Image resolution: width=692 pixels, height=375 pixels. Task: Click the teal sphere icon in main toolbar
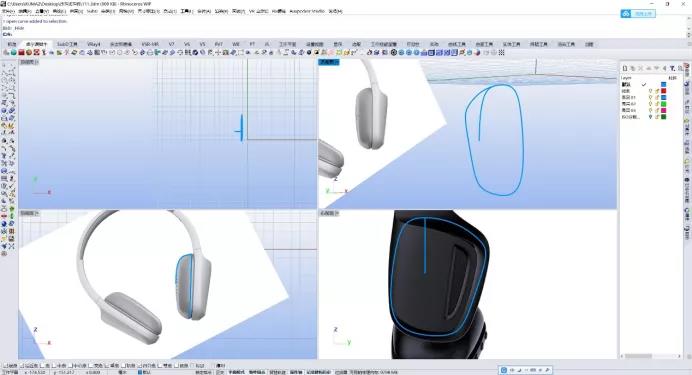14,52
